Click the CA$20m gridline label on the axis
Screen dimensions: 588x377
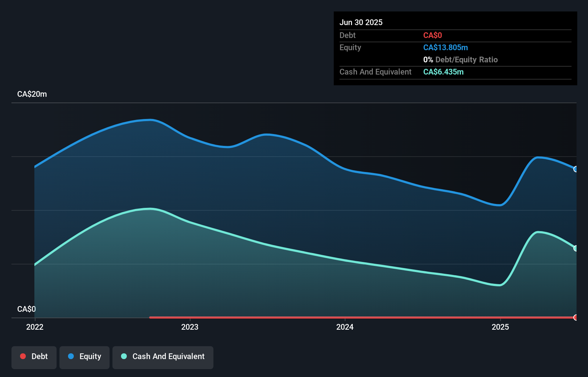[x=32, y=94]
